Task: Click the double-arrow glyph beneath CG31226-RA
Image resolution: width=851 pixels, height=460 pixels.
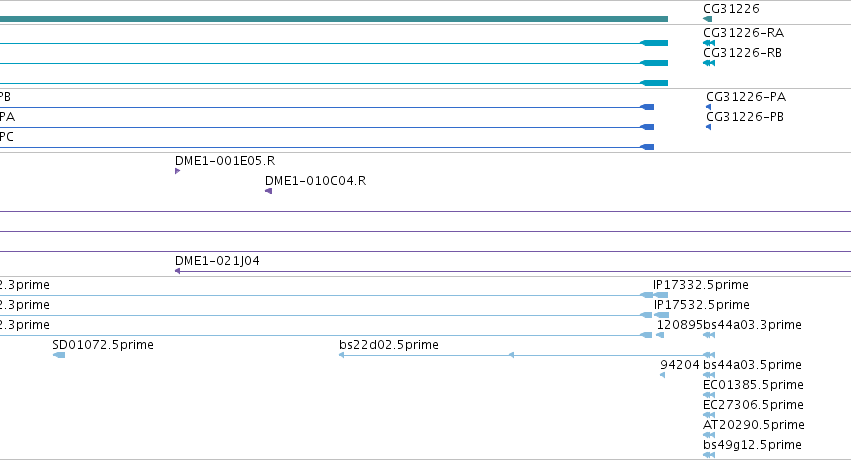Action: [x=709, y=43]
